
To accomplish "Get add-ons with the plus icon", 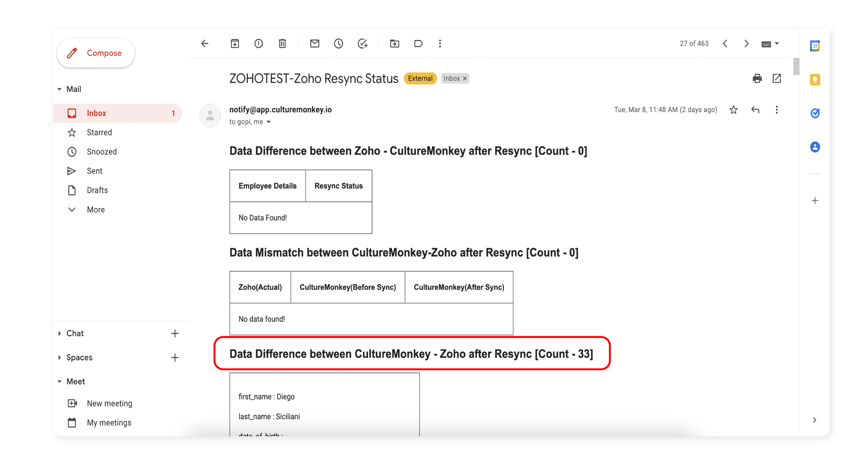I will 815,200.
